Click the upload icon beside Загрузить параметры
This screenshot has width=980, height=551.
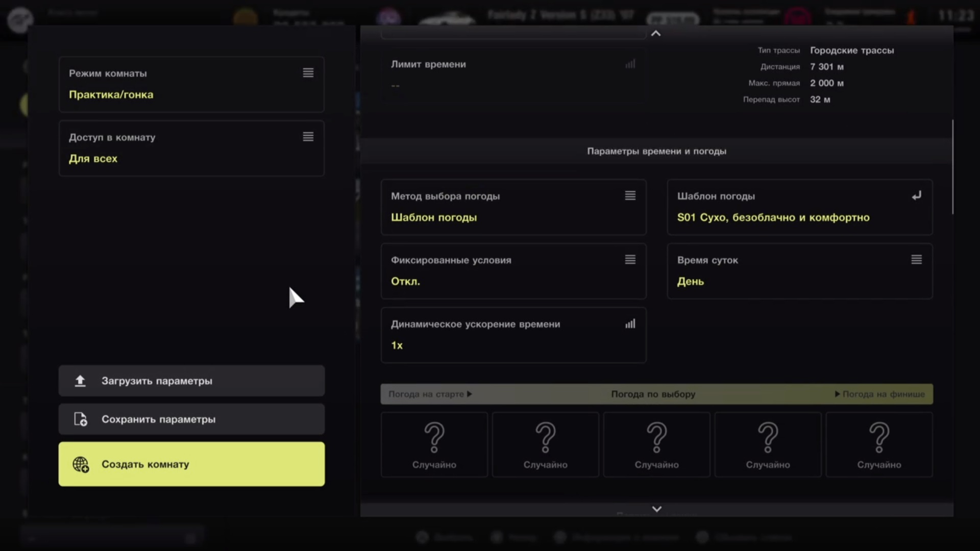(80, 381)
